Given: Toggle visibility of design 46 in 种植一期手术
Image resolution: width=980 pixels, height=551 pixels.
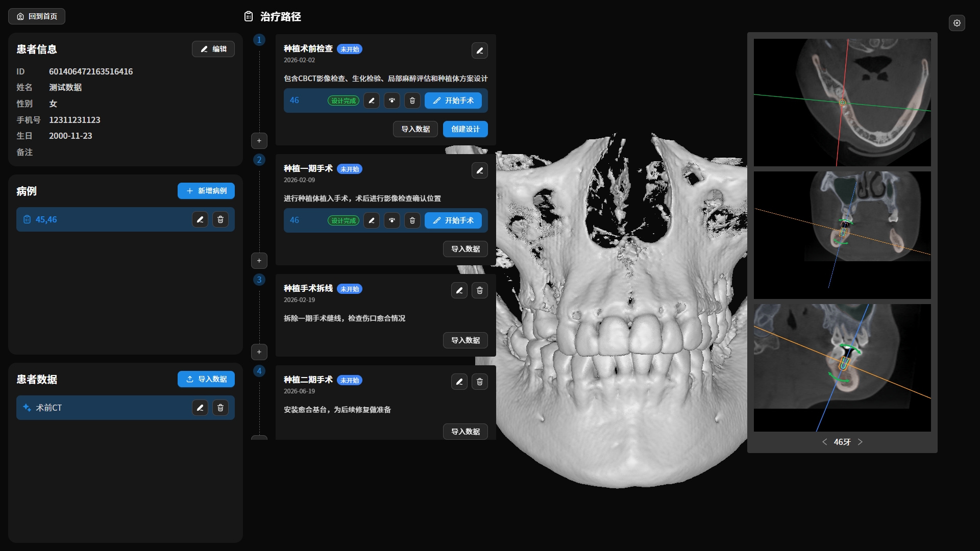Looking at the screenshot, I should [x=391, y=220].
